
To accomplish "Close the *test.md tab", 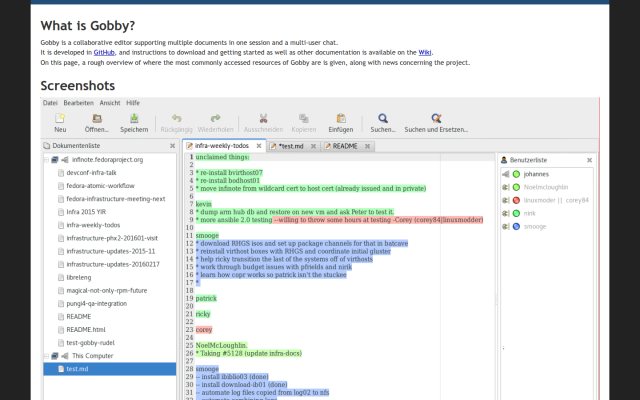I will coord(313,146).
